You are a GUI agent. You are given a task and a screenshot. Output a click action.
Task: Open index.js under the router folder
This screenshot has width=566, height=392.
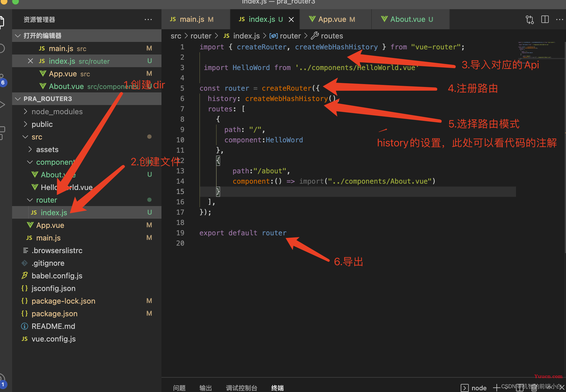click(x=87, y=213)
